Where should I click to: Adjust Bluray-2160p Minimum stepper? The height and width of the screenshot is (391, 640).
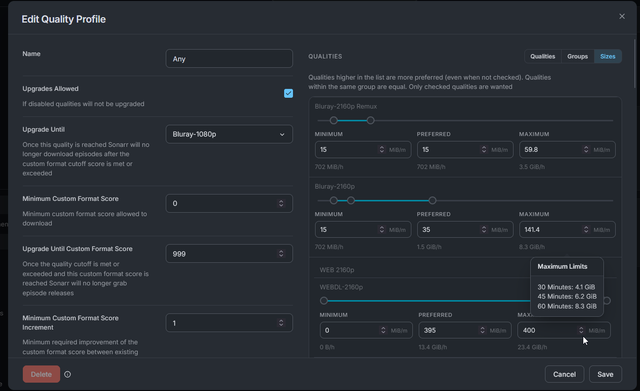pyautogui.click(x=382, y=230)
